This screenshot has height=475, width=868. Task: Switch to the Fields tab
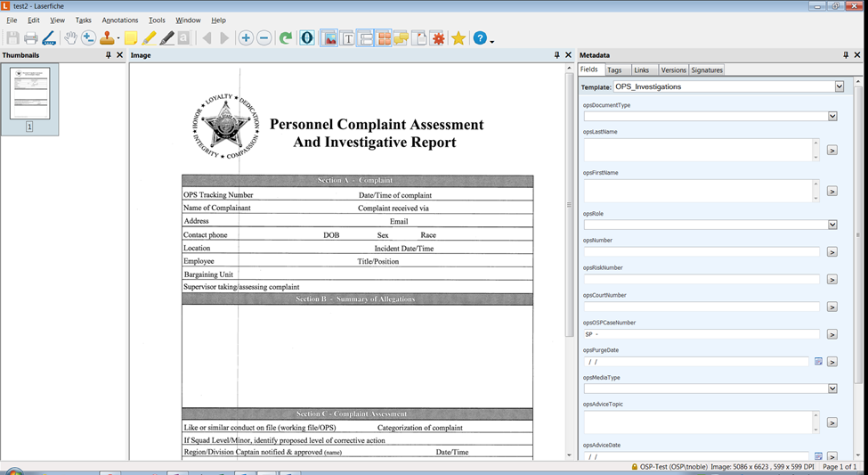(589, 70)
